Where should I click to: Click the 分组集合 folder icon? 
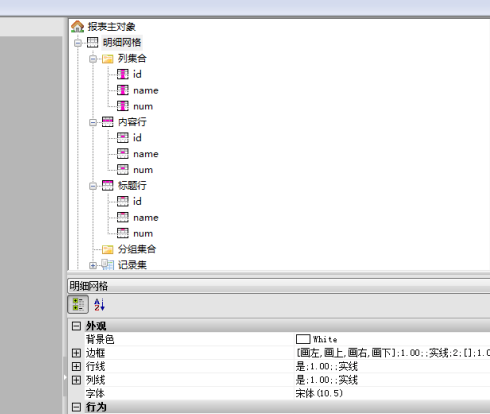tap(107, 249)
